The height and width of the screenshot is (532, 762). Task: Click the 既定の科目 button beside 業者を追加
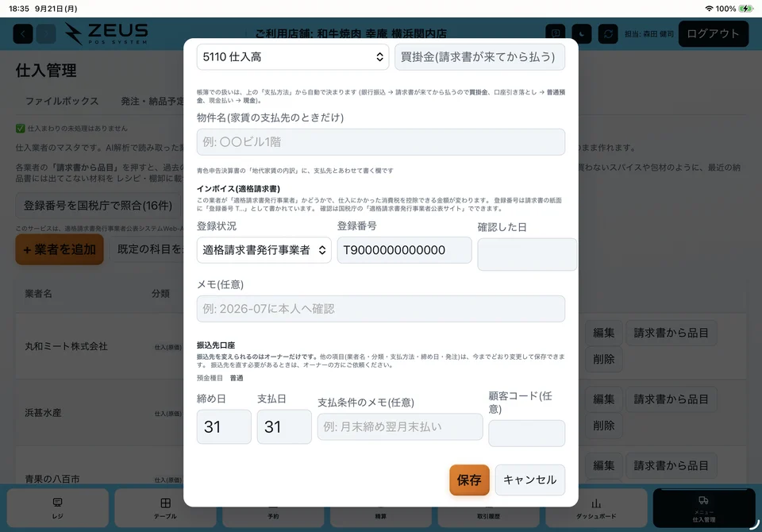pos(148,249)
